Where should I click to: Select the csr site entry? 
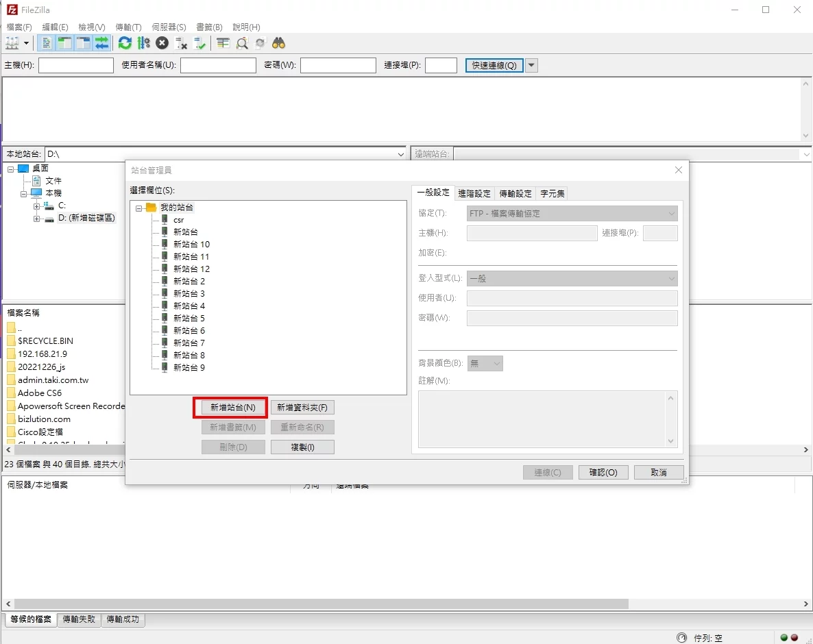pos(178,220)
